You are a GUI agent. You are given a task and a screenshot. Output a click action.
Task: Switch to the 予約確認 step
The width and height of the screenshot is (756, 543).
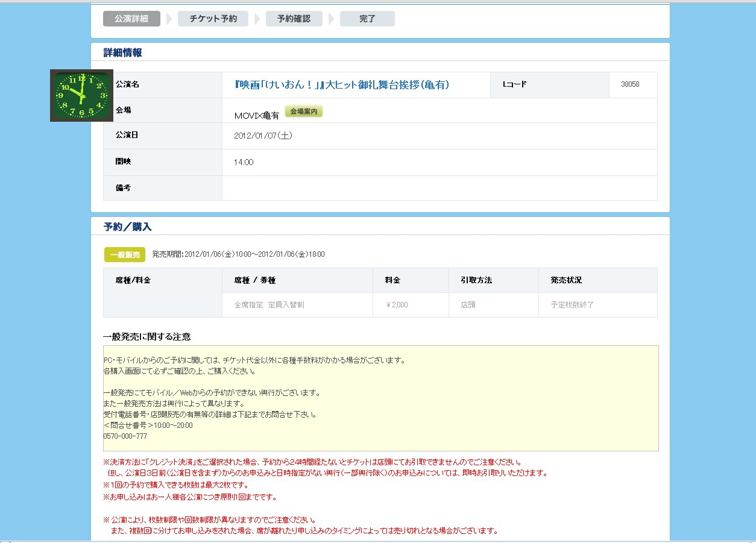(294, 19)
